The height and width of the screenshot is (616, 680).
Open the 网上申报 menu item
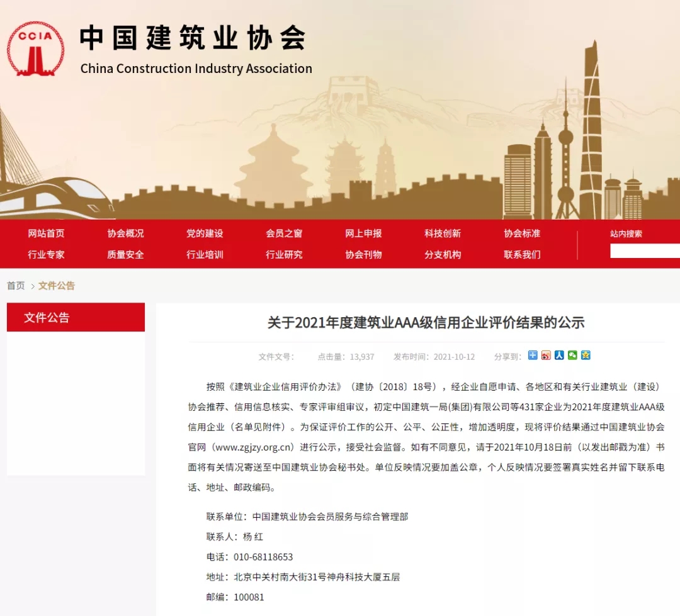tap(363, 233)
